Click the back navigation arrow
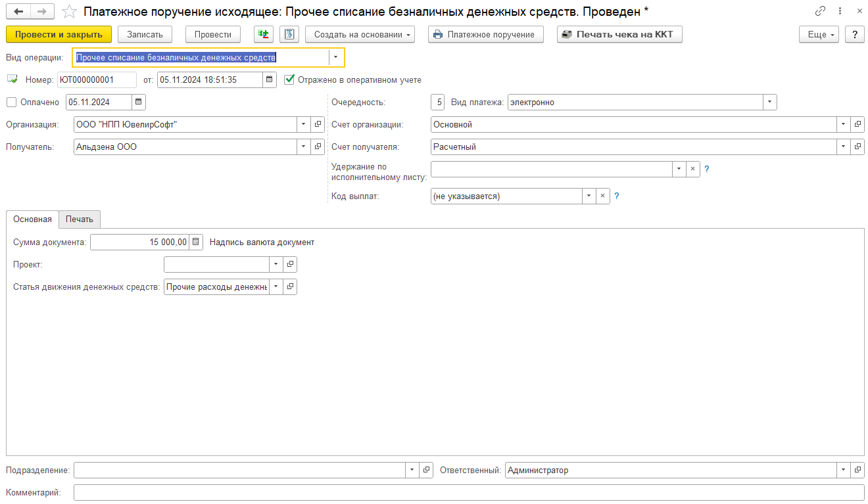868x504 pixels. point(18,11)
